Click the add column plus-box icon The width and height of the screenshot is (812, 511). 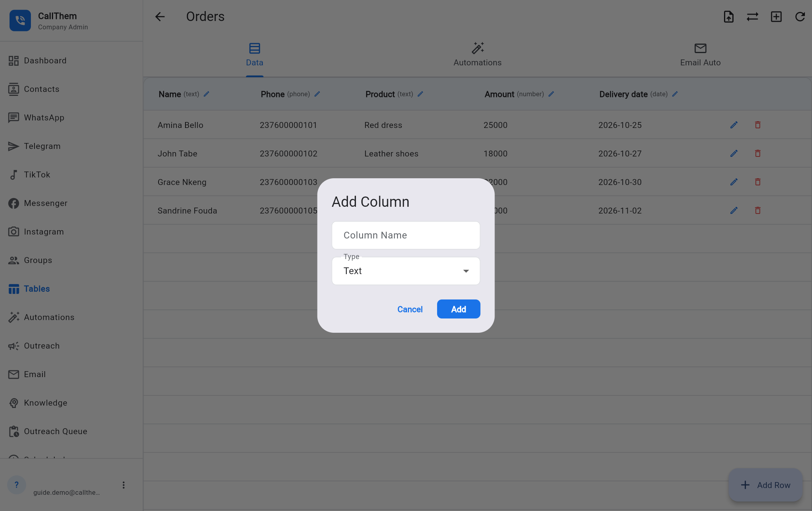(x=776, y=17)
